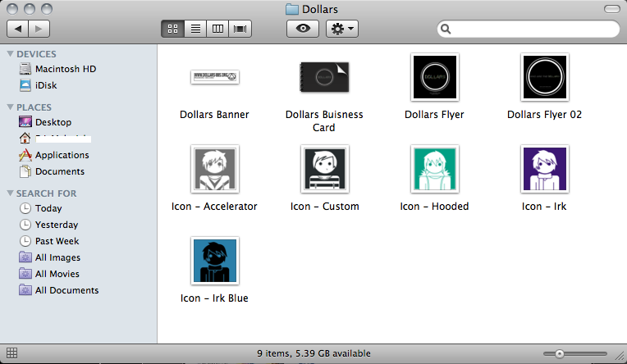Switch to list view
The height and width of the screenshot is (364, 627).
click(195, 29)
